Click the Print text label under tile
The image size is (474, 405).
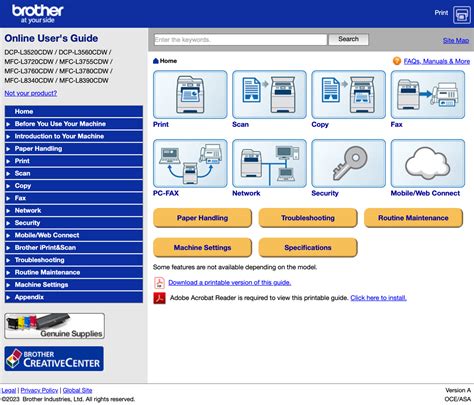click(161, 124)
